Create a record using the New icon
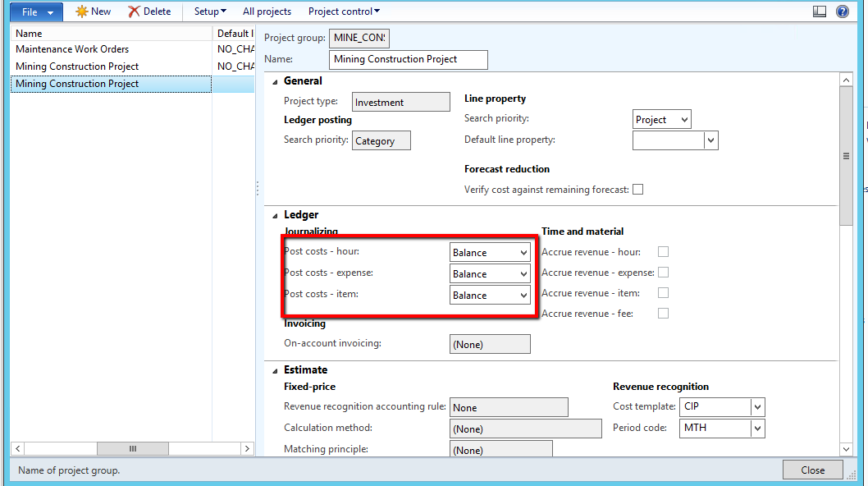 tap(93, 11)
